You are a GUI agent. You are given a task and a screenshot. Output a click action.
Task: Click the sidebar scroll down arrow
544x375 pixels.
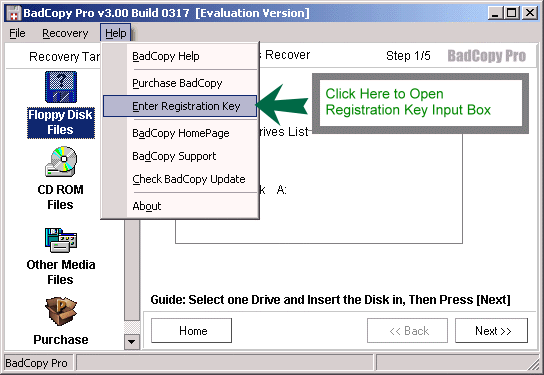pos(132,342)
